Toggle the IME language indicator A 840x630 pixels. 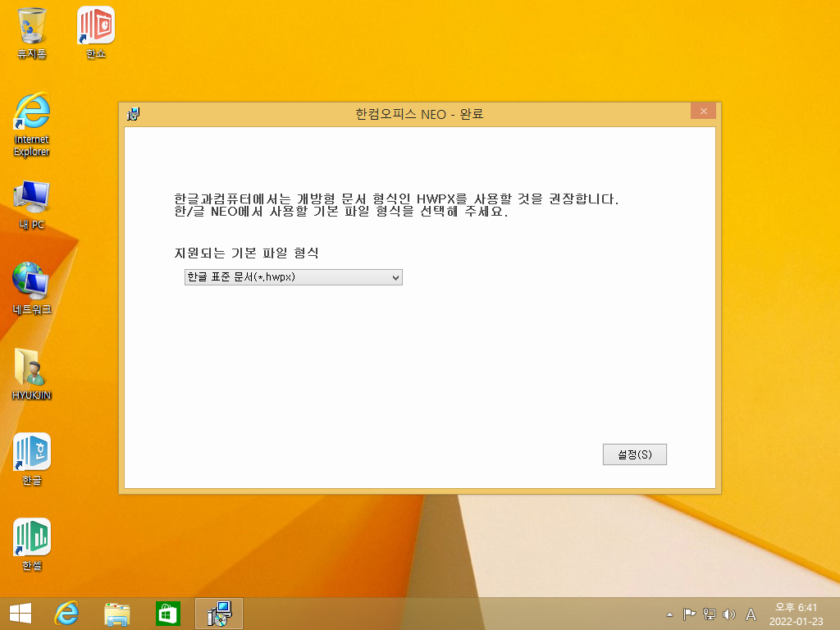(751, 614)
